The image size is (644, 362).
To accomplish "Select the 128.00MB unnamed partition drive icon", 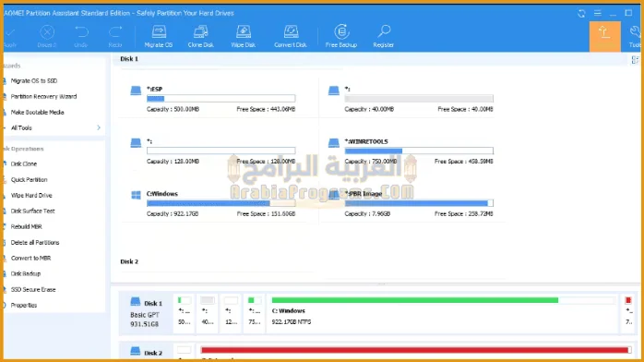I will 136,142.
